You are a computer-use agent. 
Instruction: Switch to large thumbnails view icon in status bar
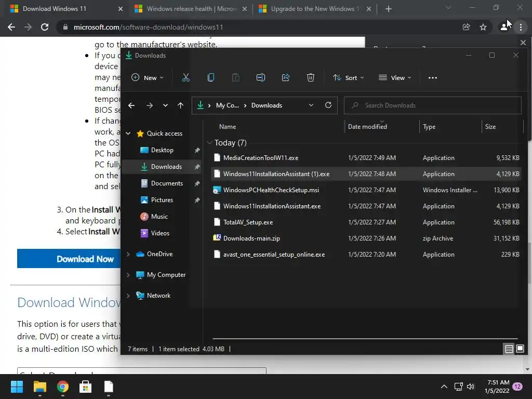[520, 349]
